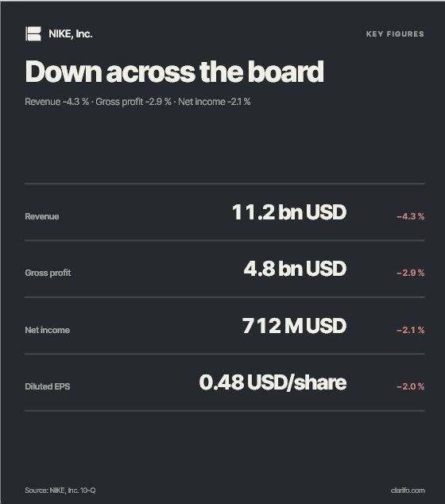Click the Source: NIKE, Inc. 10-Q footnote
The image size is (445, 504).
[x=60, y=490]
